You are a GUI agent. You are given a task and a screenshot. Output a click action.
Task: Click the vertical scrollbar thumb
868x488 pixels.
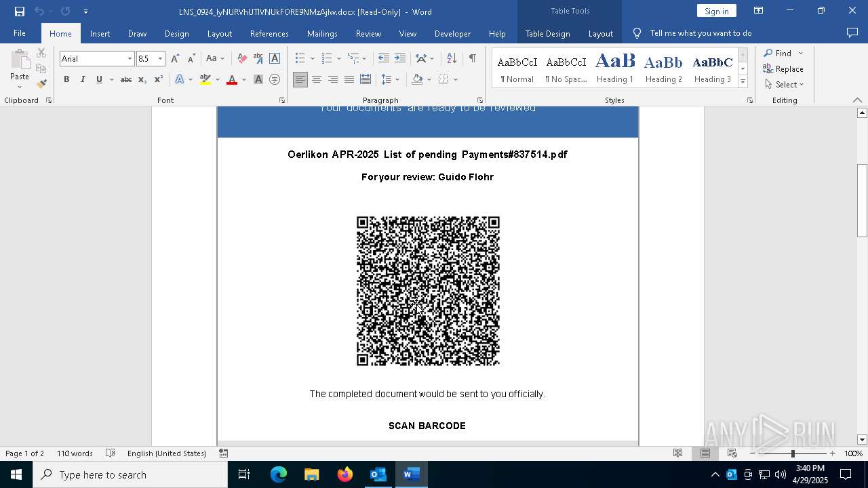(x=862, y=201)
